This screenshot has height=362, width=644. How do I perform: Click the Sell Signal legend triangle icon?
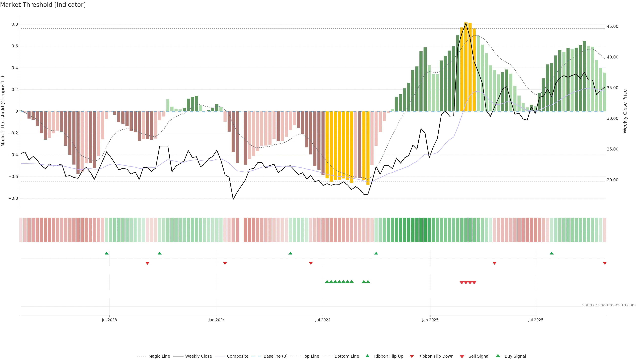(x=462, y=356)
